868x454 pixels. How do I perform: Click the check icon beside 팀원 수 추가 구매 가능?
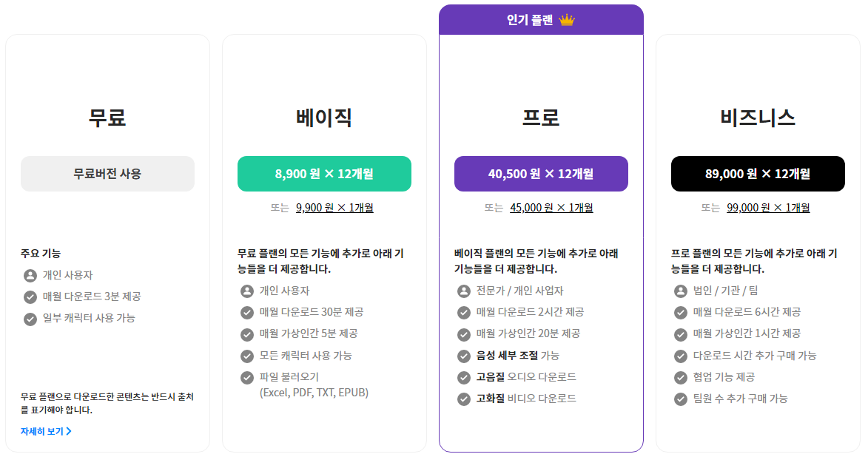tap(681, 399)
